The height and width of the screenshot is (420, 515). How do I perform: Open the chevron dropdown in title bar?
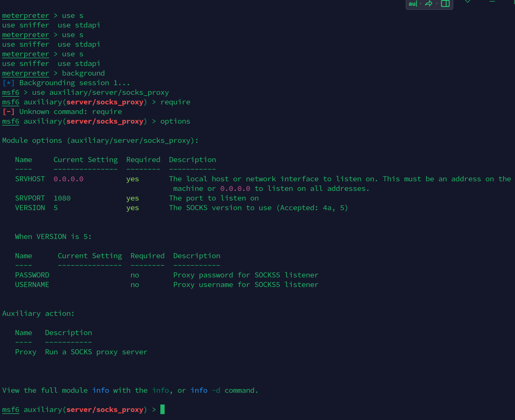tap(467, 2)
